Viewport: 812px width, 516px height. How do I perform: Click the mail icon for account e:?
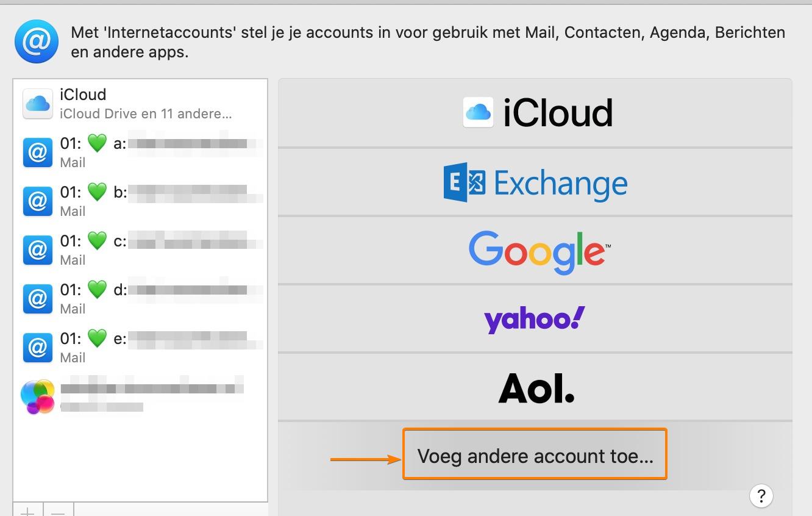(38, 348)
